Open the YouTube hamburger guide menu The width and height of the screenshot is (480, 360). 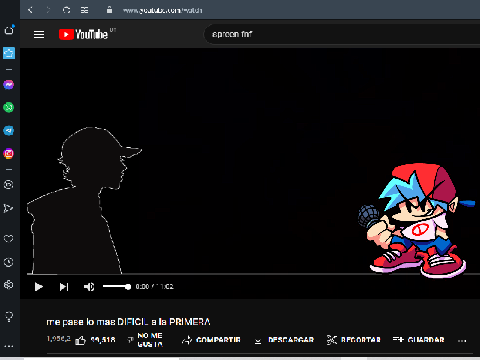[x=39, y=34]
